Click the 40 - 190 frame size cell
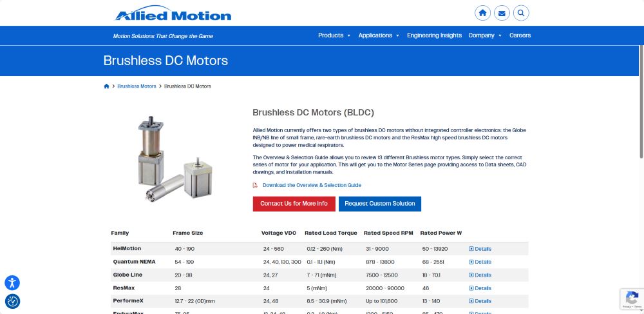Viewport: 644px width, 314px height. coord(185,249)
